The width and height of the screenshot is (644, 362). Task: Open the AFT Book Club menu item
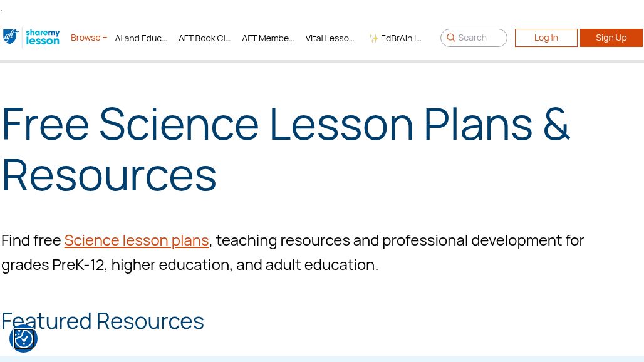[x=204, y=38]
